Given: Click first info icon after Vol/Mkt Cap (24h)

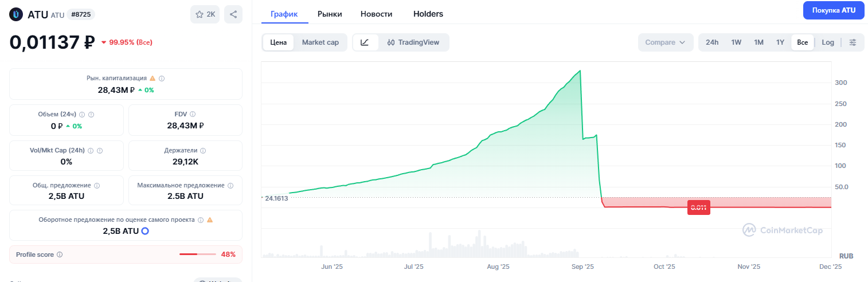Looking at the screenshot, I should tap(91, 151).
